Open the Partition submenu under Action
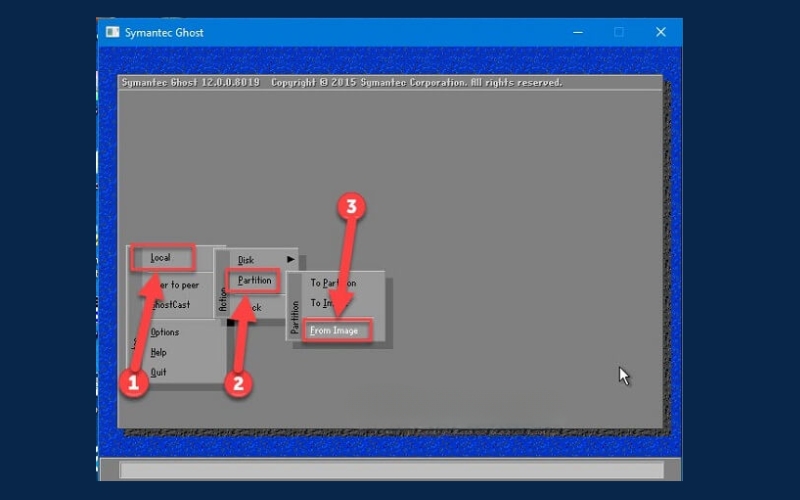Image resolution: width=800 pixels, height=500 pixels. 254,281
